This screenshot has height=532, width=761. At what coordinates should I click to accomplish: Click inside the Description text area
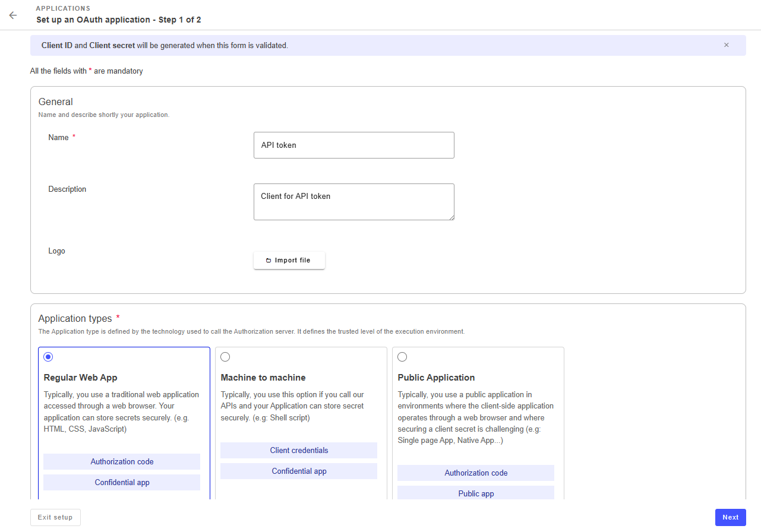point(353,201)
